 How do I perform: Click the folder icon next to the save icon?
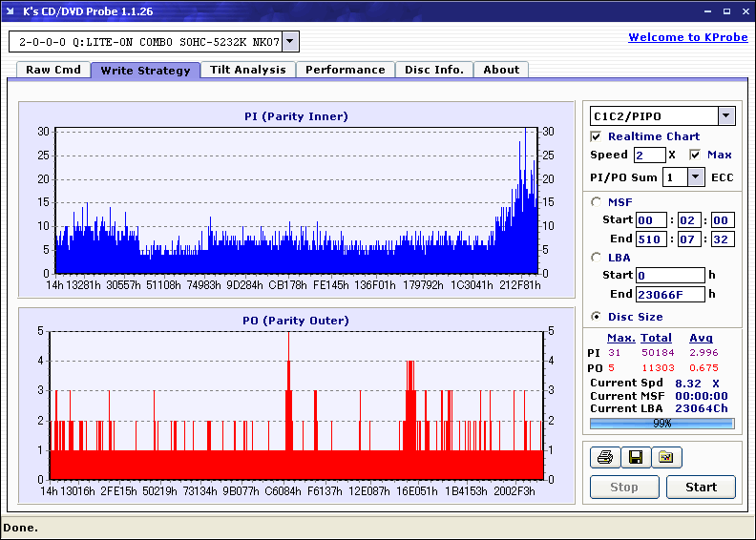pyautogui.click(x=666, y=458)
